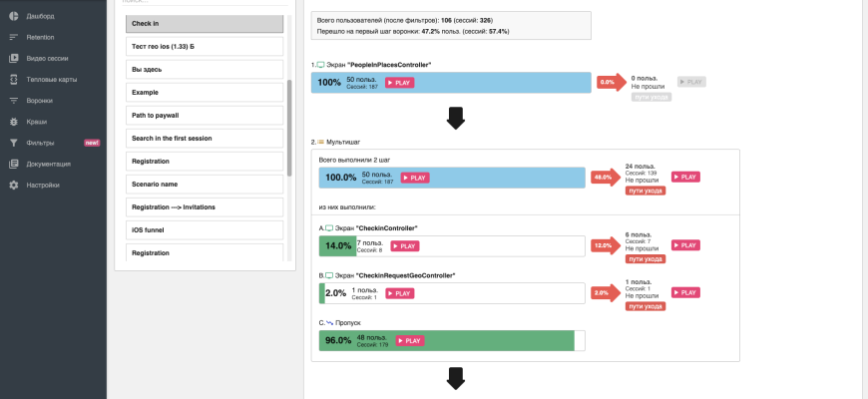Image resolution: width=868 pixels, height=399 pixels.
Task: Click пути ухода under CheckinController dropoff
Action: pos(646,258)
